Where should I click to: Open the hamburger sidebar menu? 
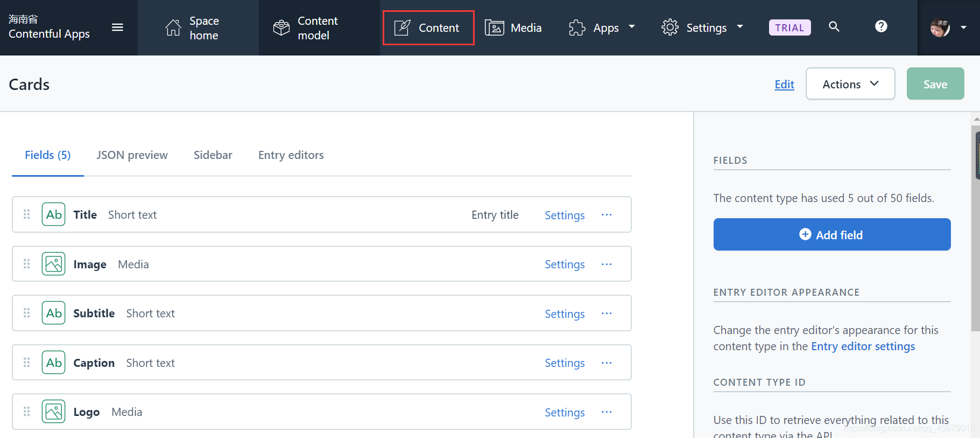[117, 27]
